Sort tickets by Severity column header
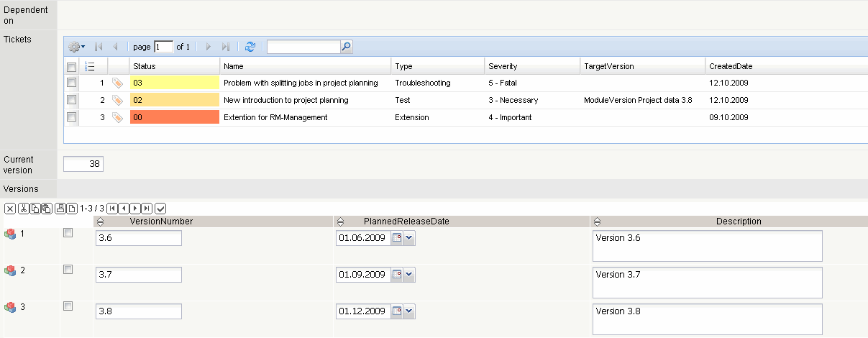868x338 pixels. [x=533, y=66]
